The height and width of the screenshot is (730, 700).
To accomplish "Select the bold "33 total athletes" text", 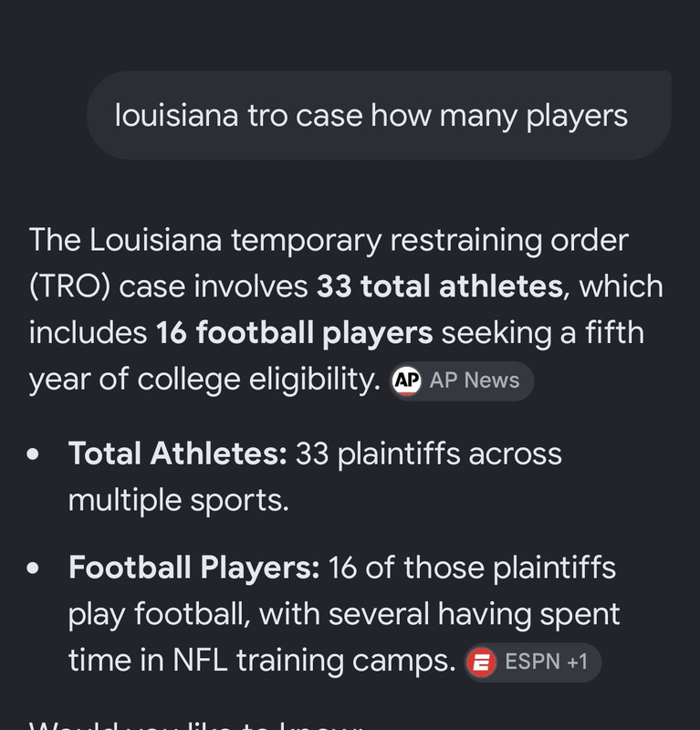I will point(440,286).
